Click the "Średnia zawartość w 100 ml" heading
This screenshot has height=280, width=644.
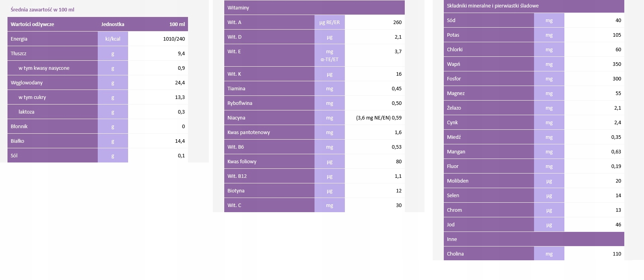(42, 9)
